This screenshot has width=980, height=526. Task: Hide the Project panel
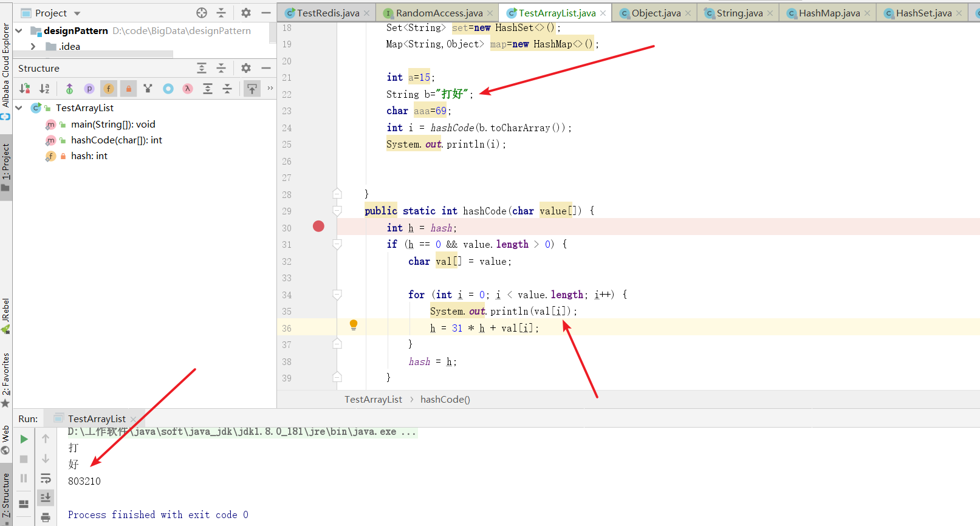[266, 13]
